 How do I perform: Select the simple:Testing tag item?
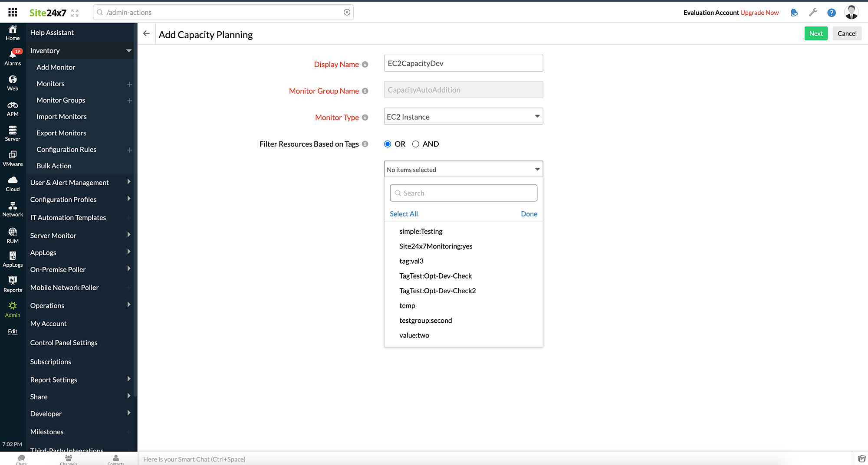pos(421,231)
